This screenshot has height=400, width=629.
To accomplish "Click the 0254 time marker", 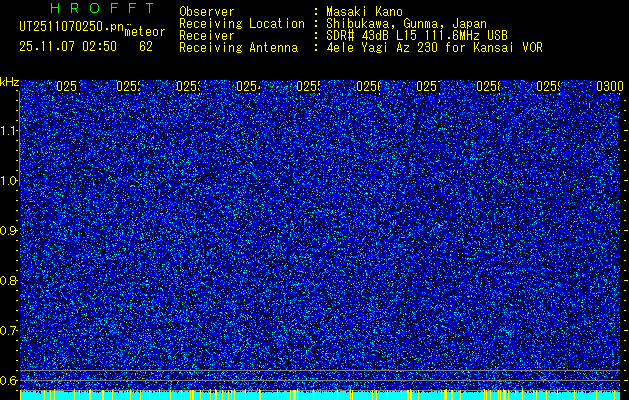I will pyautogui.click(x=248, y=86).
